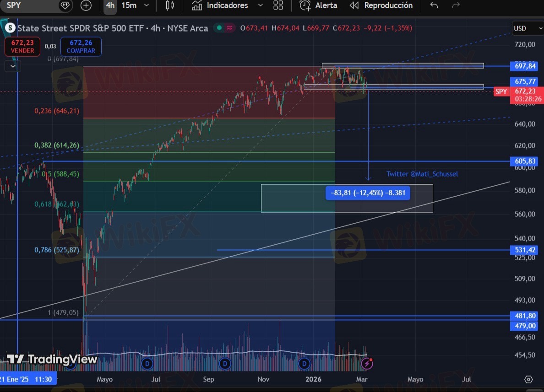Screen dimensions: 544x392
Task: Click the dividend D marker before 2026
Action: click(304, 364)
